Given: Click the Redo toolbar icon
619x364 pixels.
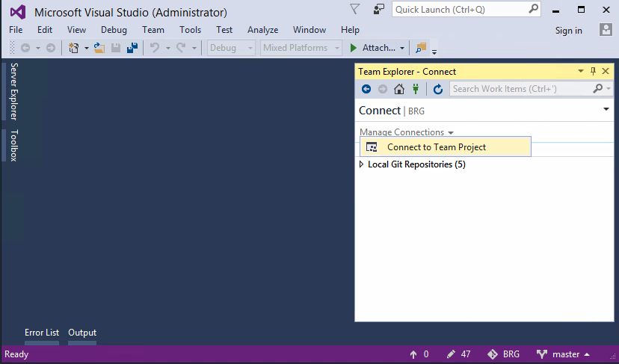Looking at the screenshot, I should point(181,48).
